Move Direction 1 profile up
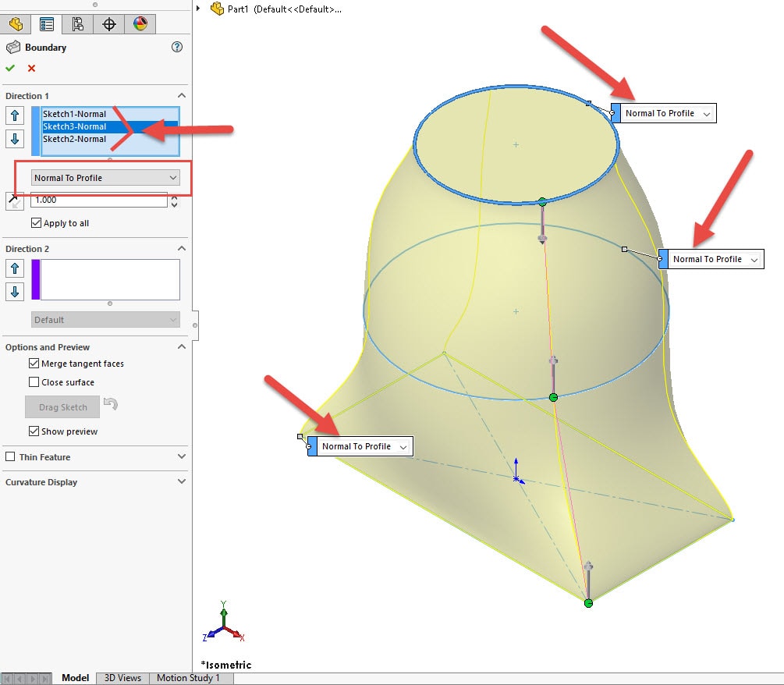This screenshot has width=784, height=685. tap(15, 115)
